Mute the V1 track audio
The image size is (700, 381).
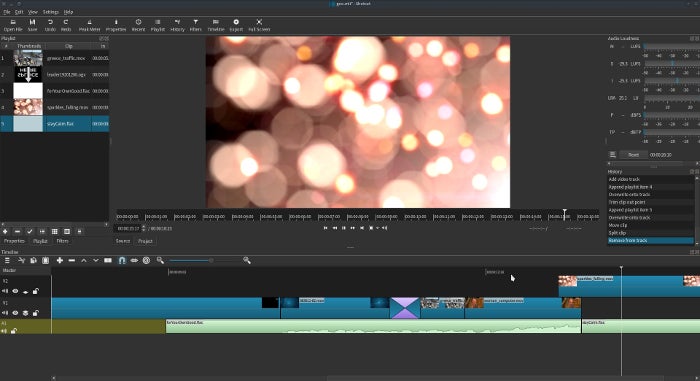4,313
